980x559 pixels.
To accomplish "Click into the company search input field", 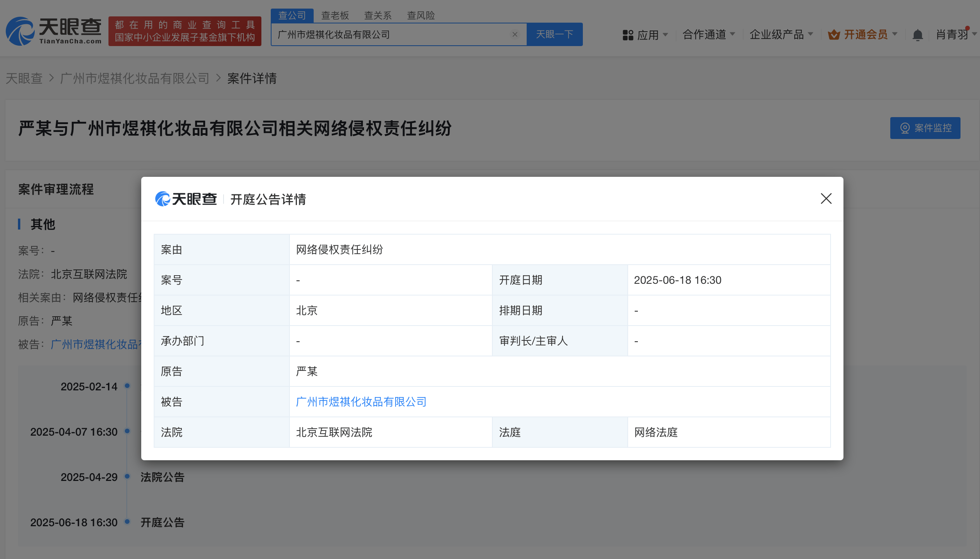I will [x=390, y=35].
